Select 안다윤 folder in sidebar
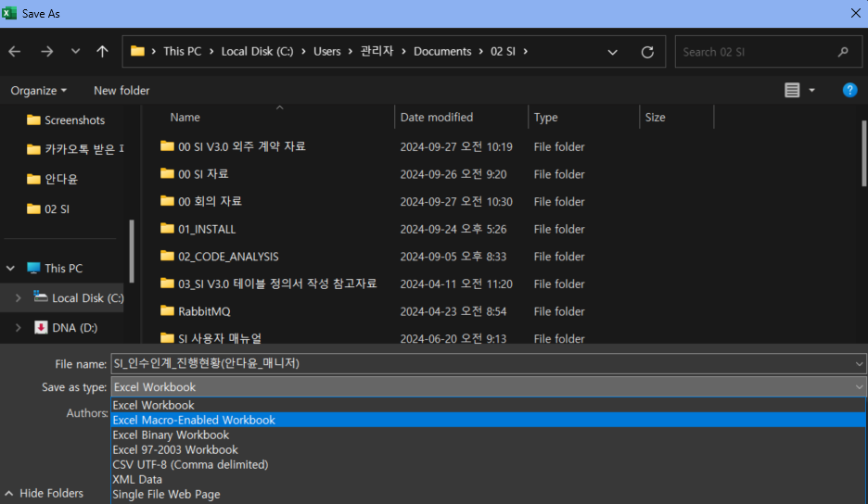Viewport: 868px width, 504px height. (53, 179)
